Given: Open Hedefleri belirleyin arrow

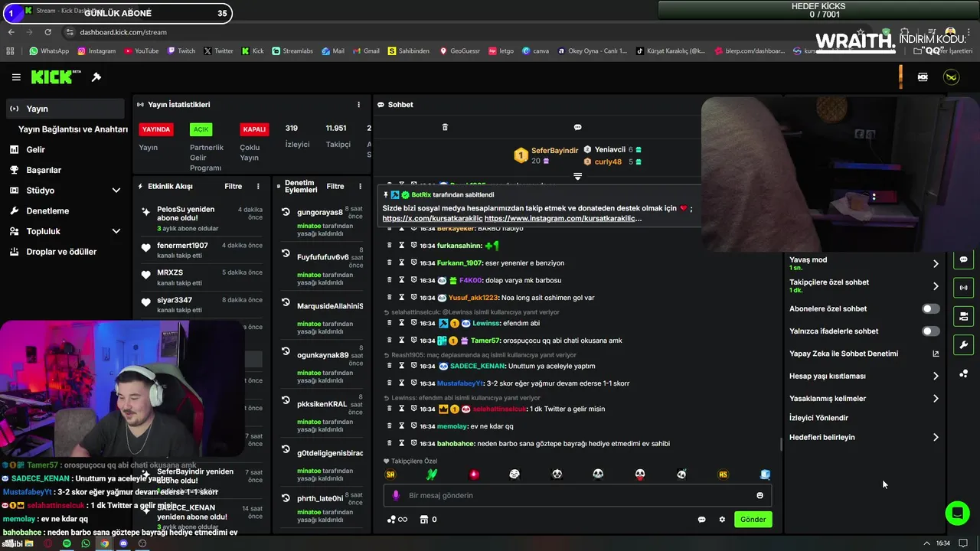Looking at the screenshot, I should (x=936, y=438).
